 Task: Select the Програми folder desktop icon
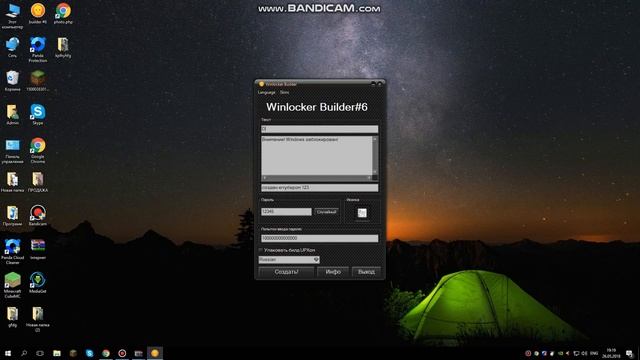pyautogui.click(x=12, y=216)
